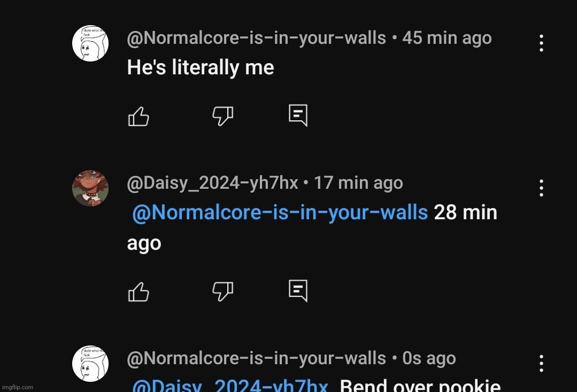Reply to the "He's literally me" comment
Screen dimensions: 577x392
[x=298, y=115]
